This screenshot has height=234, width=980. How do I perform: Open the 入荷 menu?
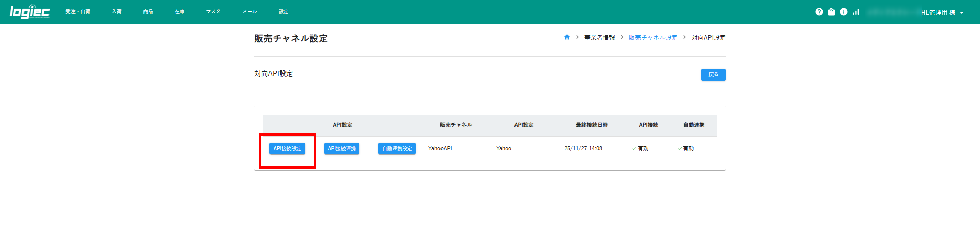click(x=116, y=12)
